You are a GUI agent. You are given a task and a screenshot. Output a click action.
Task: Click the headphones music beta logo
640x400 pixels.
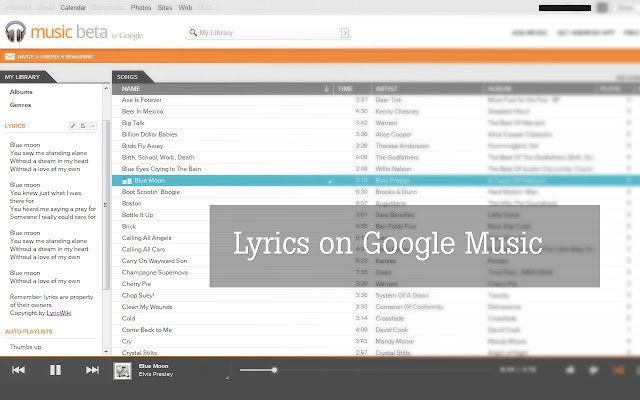(x=16, y=31)
